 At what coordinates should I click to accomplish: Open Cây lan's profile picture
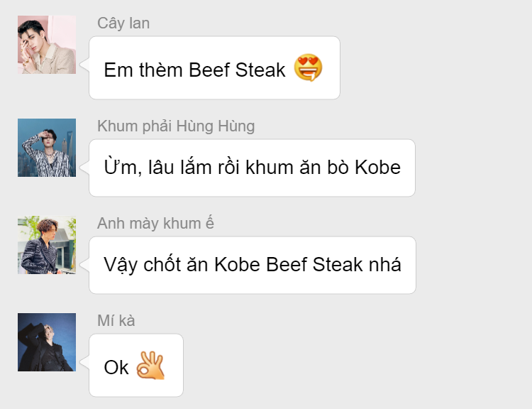click(x=47, y=45)
